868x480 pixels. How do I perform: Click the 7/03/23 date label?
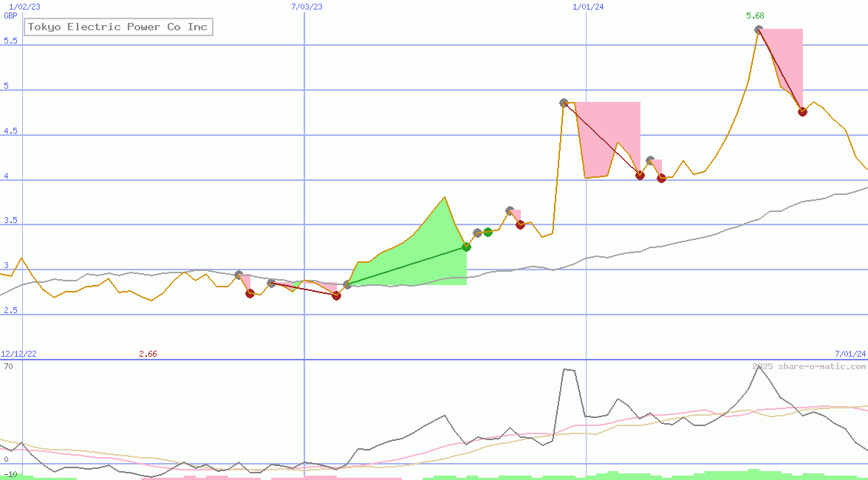click(x=307, y=7)
